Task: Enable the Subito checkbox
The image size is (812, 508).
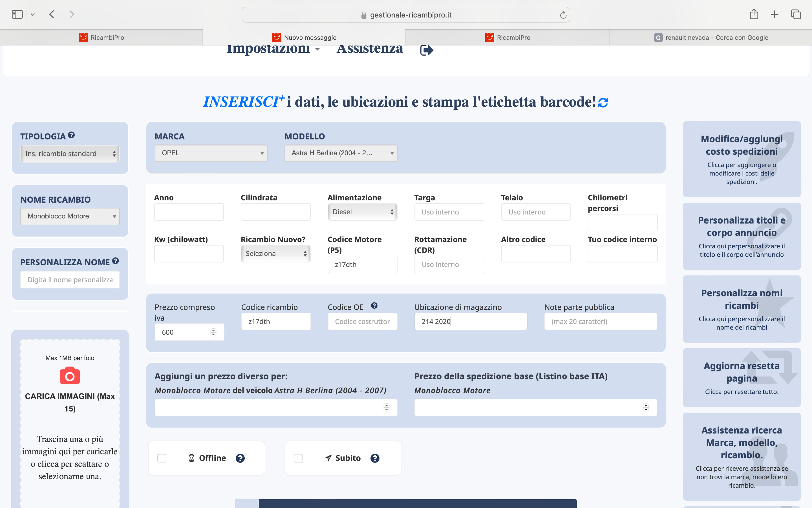Action: click(x=298, y=458)
